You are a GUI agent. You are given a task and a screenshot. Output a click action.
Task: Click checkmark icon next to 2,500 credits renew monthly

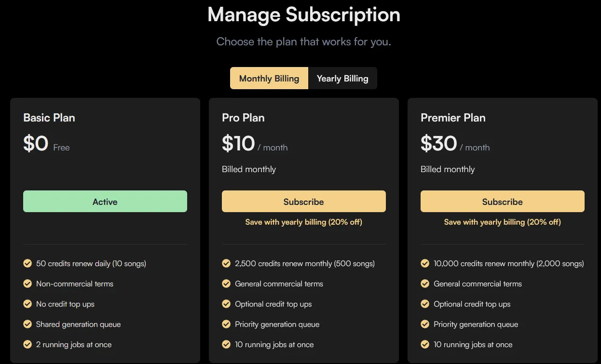226,263
